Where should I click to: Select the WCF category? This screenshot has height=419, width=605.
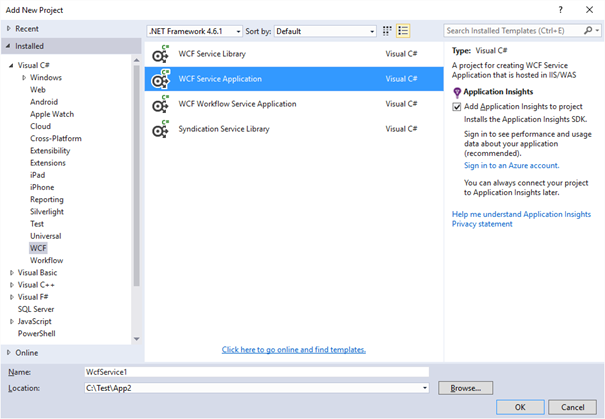(38, 248)
